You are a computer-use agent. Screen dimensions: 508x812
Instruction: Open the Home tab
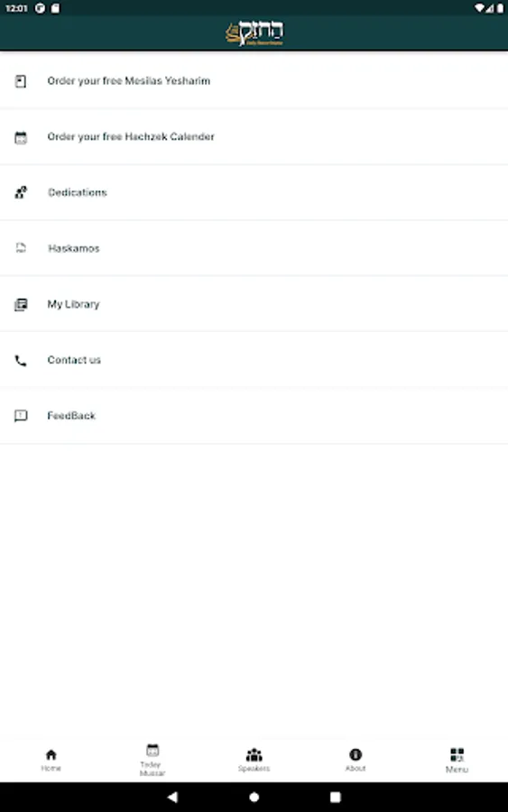51,761
